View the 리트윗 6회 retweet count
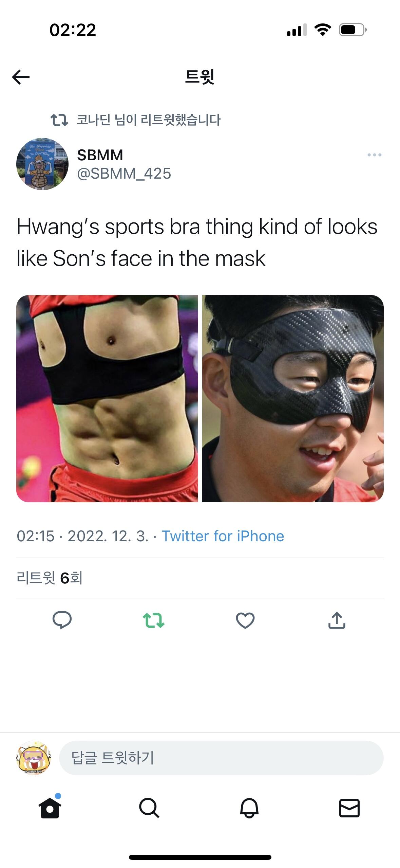The image size is (400, 868). (x=50, y=578)
